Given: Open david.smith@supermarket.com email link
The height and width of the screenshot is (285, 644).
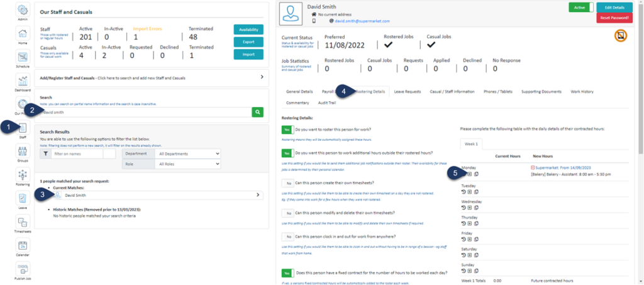Looking at the screenshot, I should (x=362, y=21).
